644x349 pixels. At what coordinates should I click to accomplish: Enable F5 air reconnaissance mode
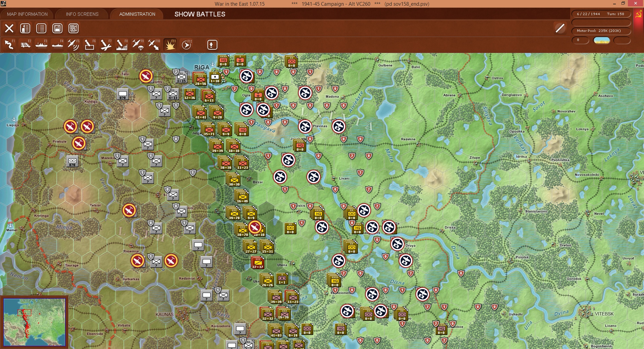click(x=73, y=45)
